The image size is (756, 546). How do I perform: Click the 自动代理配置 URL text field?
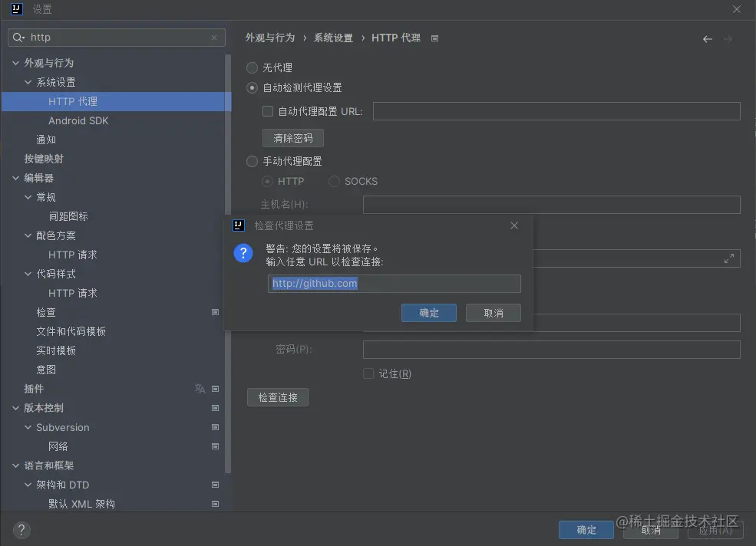[556, 111]
